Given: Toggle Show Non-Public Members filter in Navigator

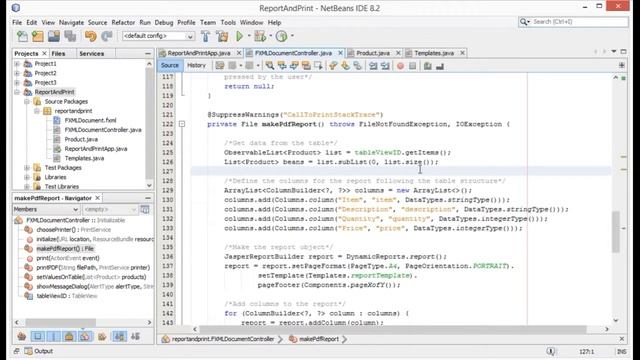Looking at the screenshot, I should [x=69, y=336].
